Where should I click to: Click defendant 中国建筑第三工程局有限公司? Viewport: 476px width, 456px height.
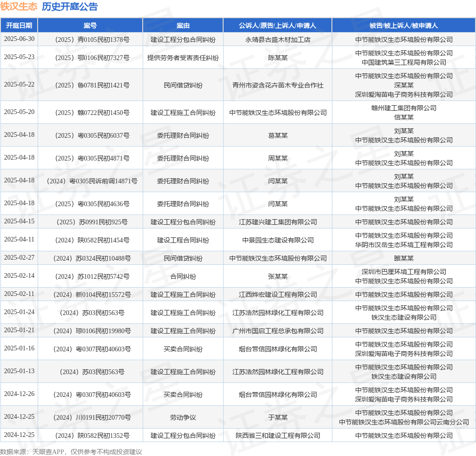tap(404, 62)
